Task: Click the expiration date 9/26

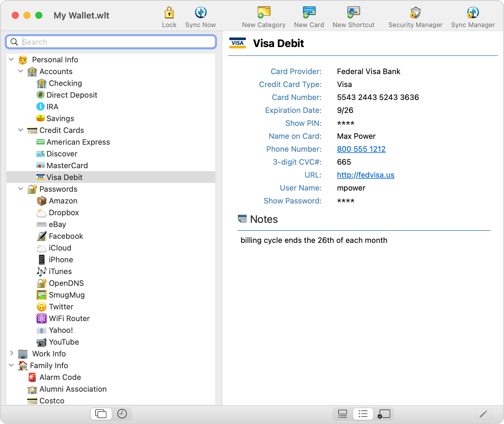Action: click(x=345, y=110)
